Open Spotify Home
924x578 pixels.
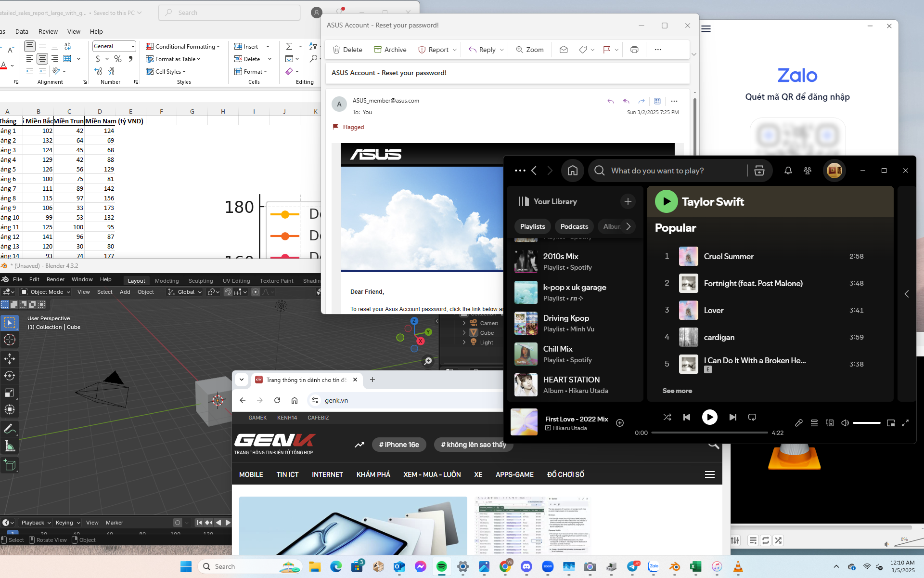pyautogui.click(x=573, y=171)
